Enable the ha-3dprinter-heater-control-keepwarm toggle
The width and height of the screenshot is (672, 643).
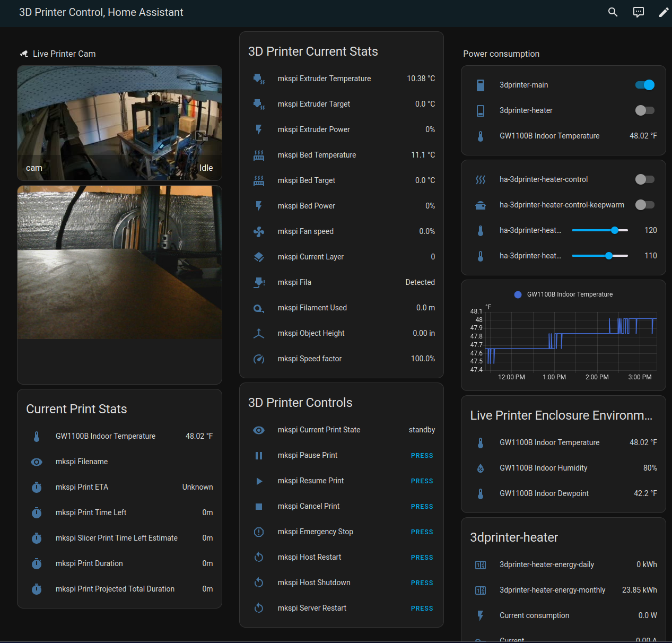[645, 205]
